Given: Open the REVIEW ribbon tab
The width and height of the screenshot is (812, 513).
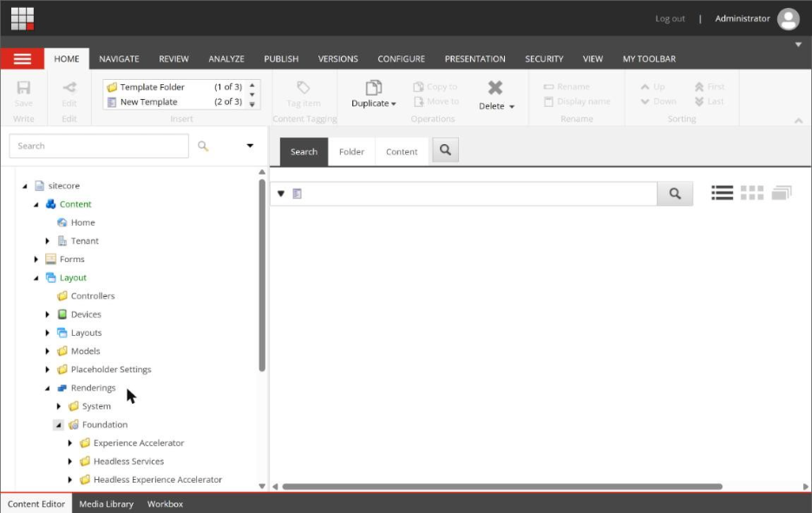Looking at the screenshot, I should [174, 59].
